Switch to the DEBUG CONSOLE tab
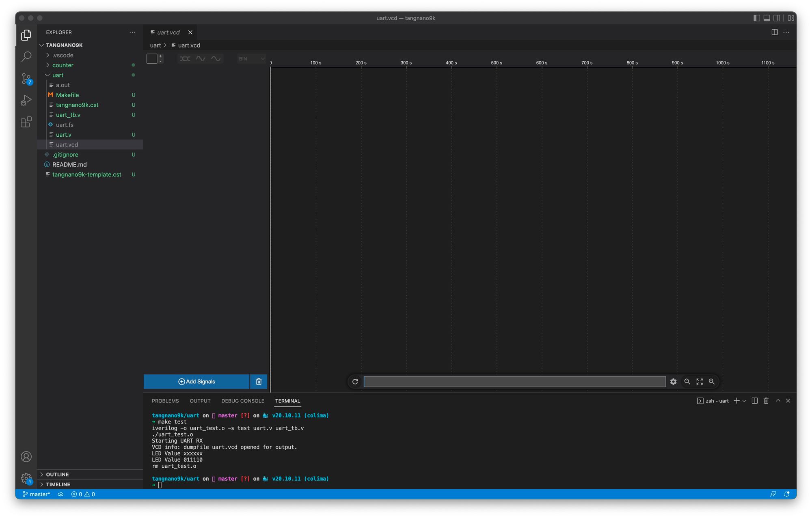 pyautogui.click(x=242, y=401)
